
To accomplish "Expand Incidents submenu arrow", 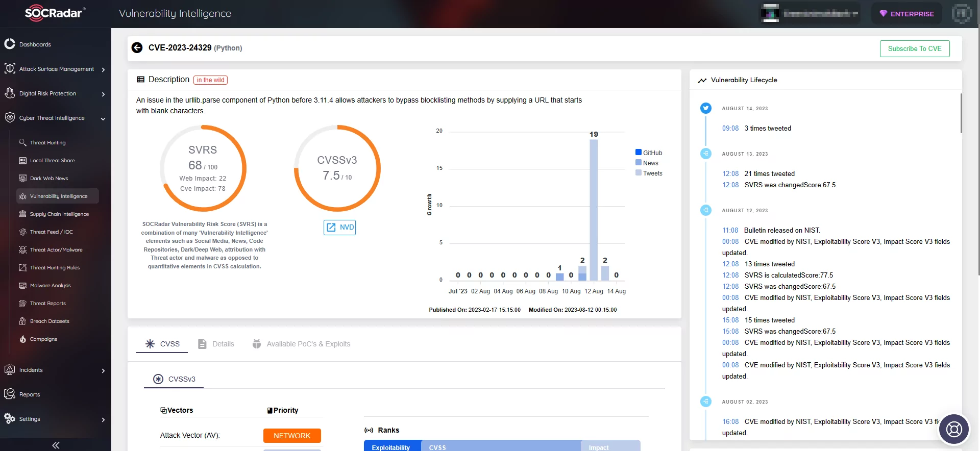I will 103,370.
